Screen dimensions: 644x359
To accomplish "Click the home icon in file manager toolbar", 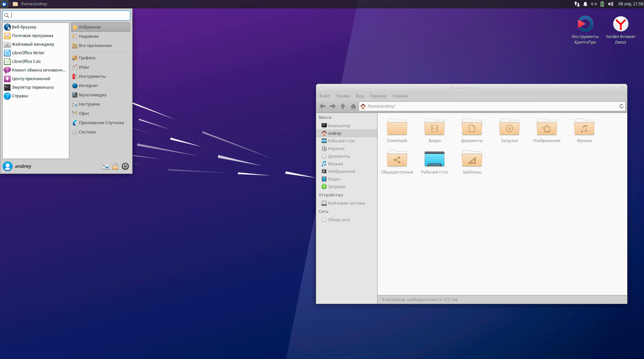I will point(353,106).
